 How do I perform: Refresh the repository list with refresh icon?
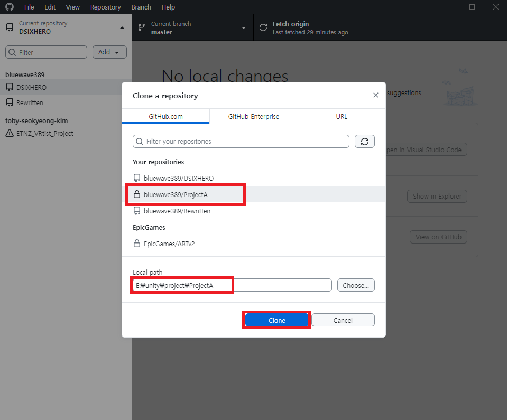coord(365,141)
